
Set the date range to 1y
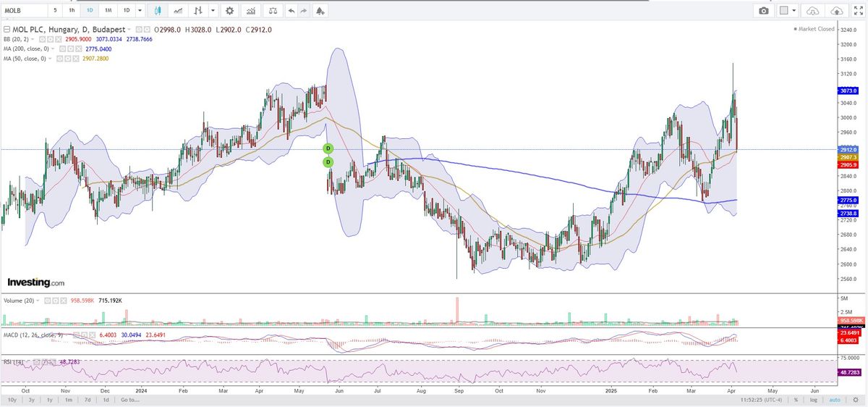[x=50, y=400]
